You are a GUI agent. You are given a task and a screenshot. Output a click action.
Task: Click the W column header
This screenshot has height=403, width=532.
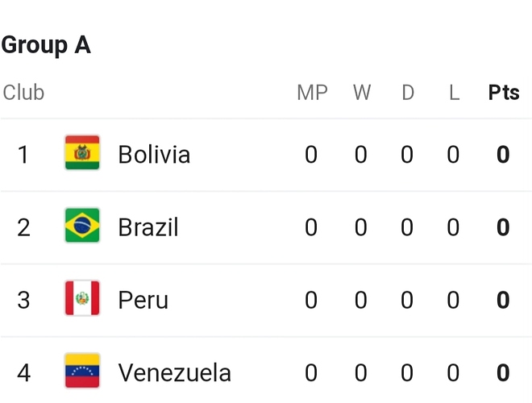coord(362,92)
